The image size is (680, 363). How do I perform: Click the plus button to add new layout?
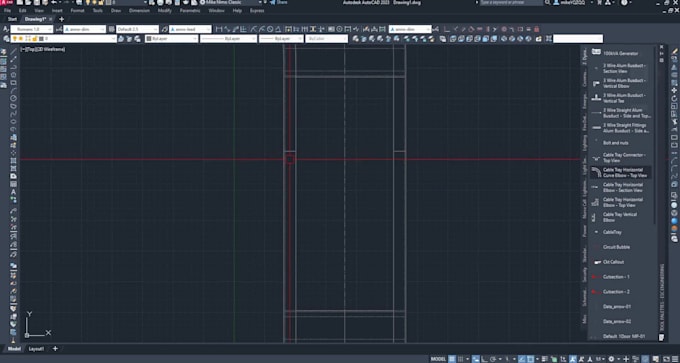[x=55, y=349]
